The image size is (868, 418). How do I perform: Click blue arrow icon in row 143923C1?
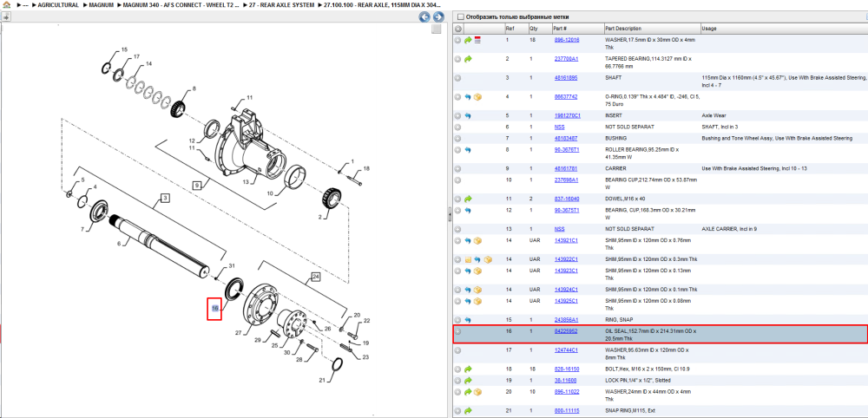(x=468, y=271)
